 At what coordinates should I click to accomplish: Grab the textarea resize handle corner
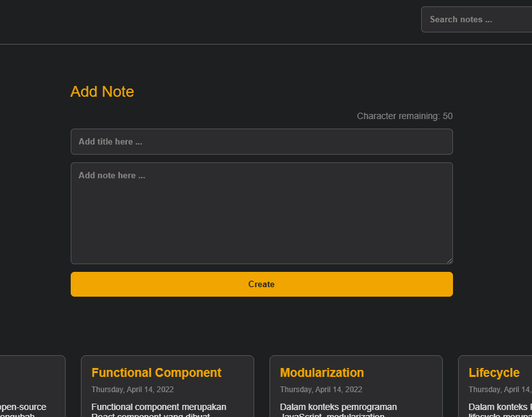450,260
